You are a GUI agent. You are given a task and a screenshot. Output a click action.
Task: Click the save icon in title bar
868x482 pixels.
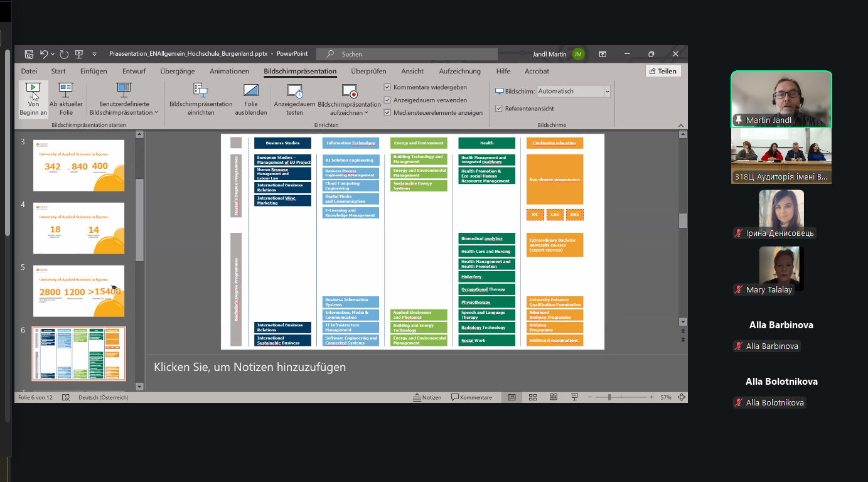point(29,54)
